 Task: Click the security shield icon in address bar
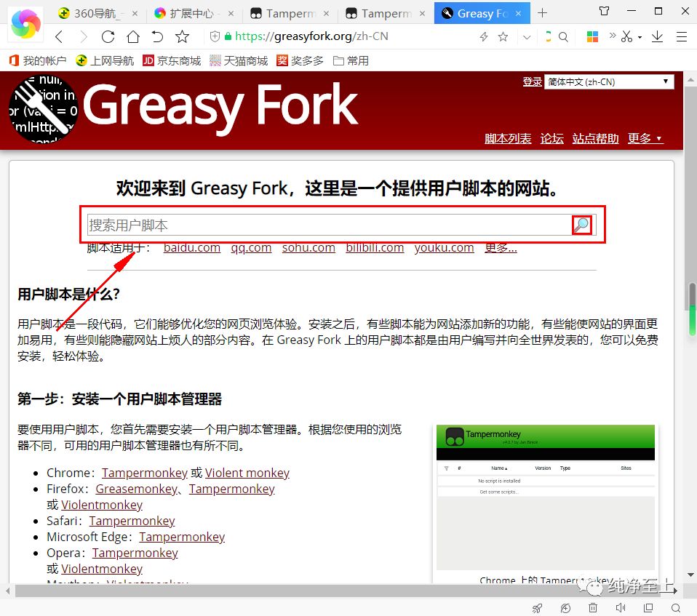(x=215, y=36)
